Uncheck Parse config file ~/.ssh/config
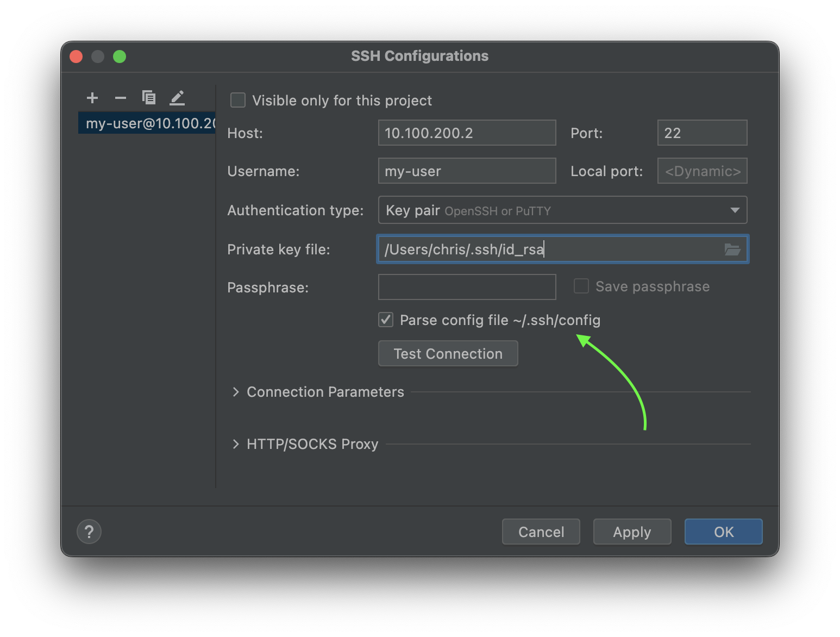This screenshot has width=840, height=637. coord(386,320)
